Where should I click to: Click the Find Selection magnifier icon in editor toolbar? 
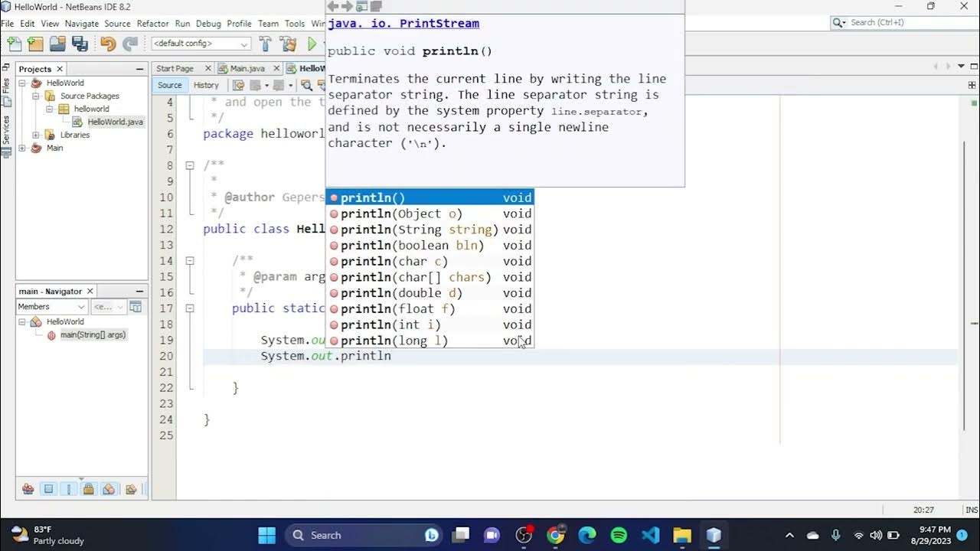306,85
